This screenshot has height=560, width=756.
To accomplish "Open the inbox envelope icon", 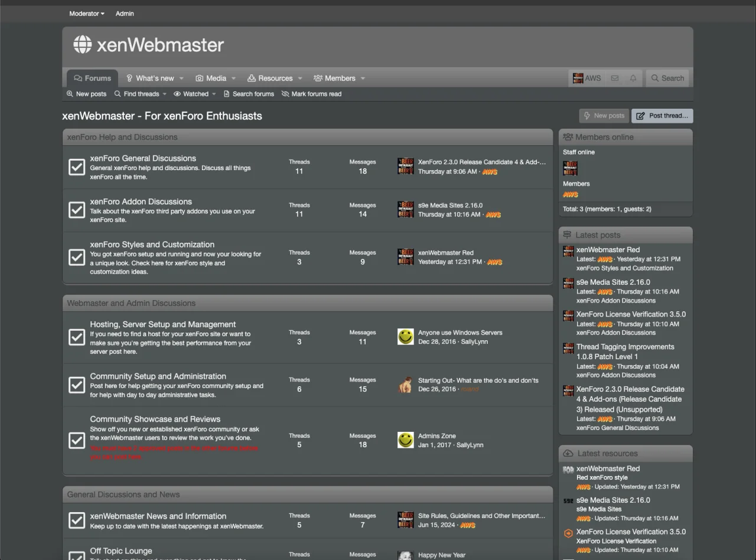I will pos(615,77).
